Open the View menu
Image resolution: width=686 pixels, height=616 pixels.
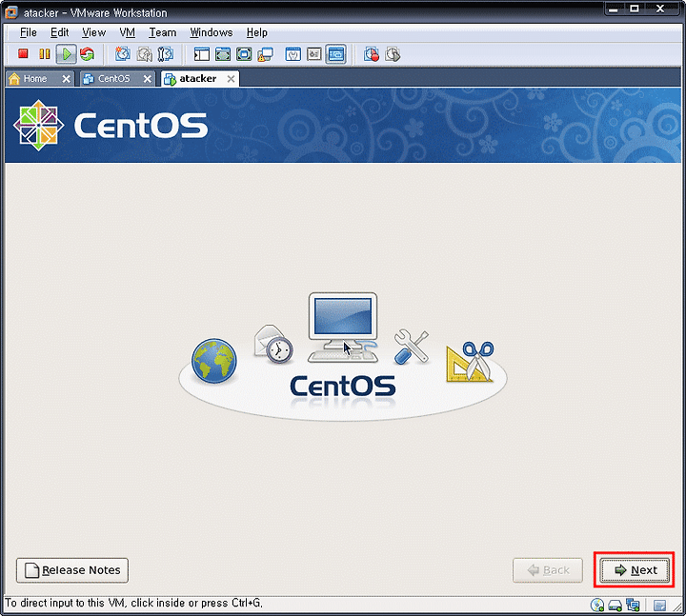(x=93, y=32)
